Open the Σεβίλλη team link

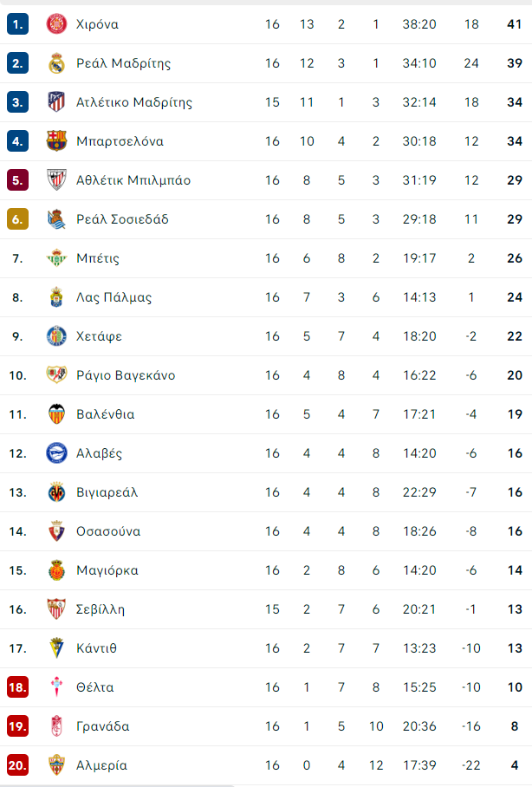click(101, 609)
